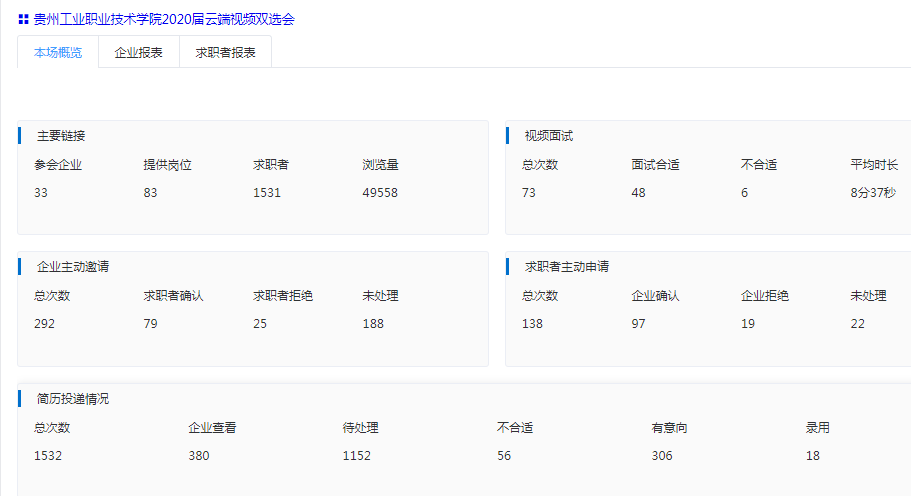This screenshot has height=496, width=911.
Task: Click the 求职者 number 1531
Action: (267, 193)
